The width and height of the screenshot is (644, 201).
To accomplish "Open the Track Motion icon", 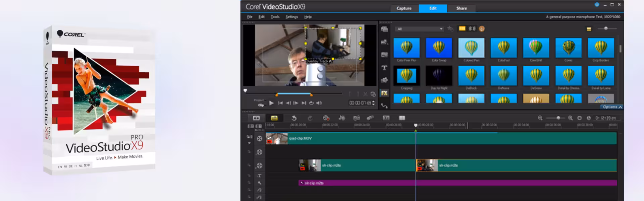I will tap(370, 118).
